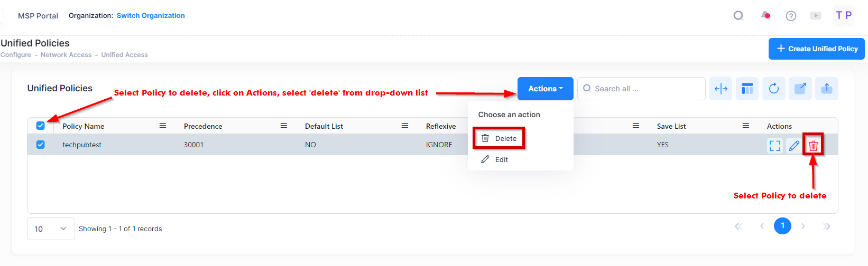Click the fit columns width icon
The image size is (868, 266).
click(x=721, y=89)
